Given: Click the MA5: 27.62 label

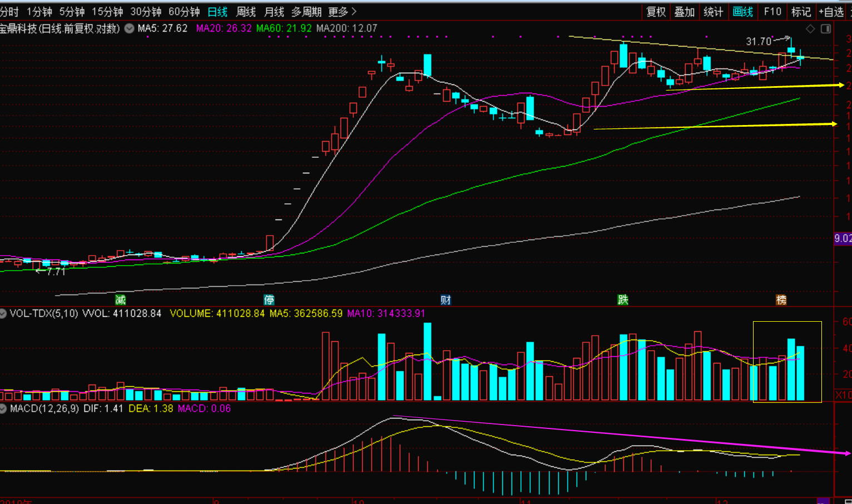Looking at the screenshot, I should pos(163,28).
